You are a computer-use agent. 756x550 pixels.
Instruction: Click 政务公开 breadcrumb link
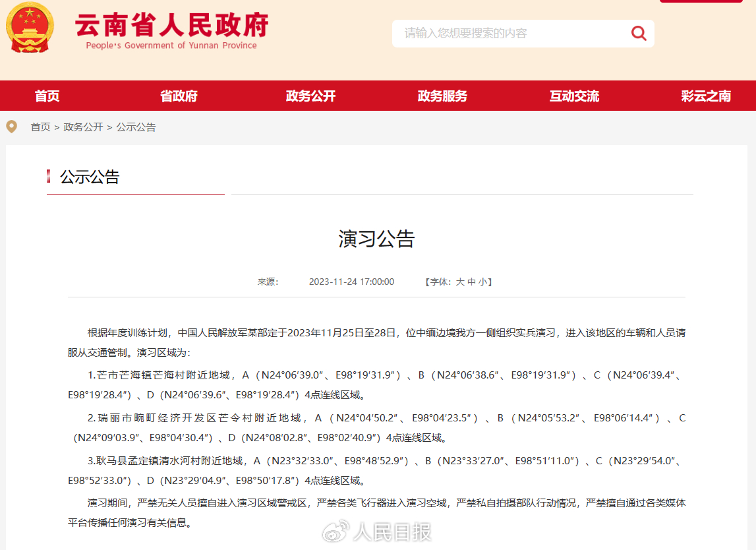pos(84,127)
